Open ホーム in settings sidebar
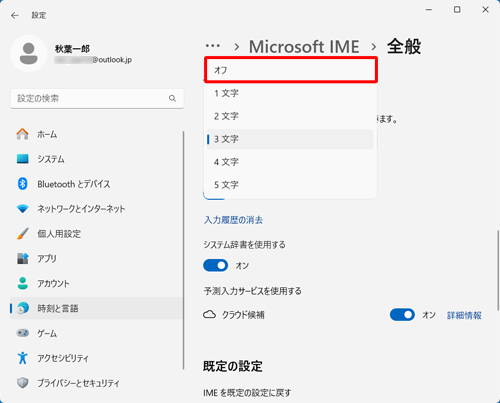This screenshot has height=403, width=500. click(96, 134)
